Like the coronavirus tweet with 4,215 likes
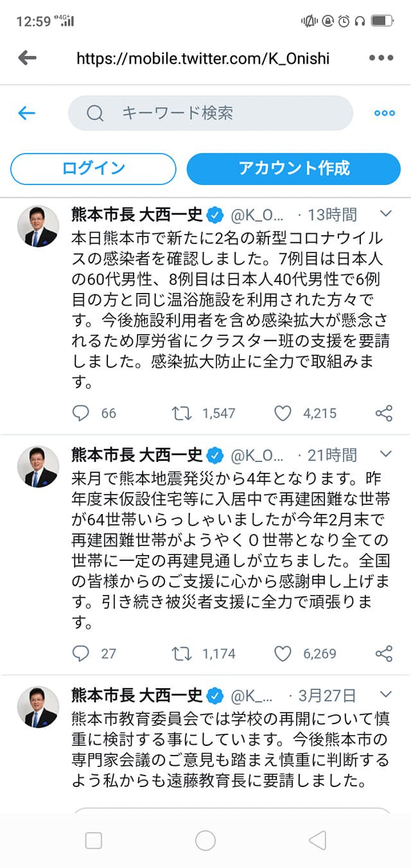Viewport: 411px width, 868px height. coord(283,413)
